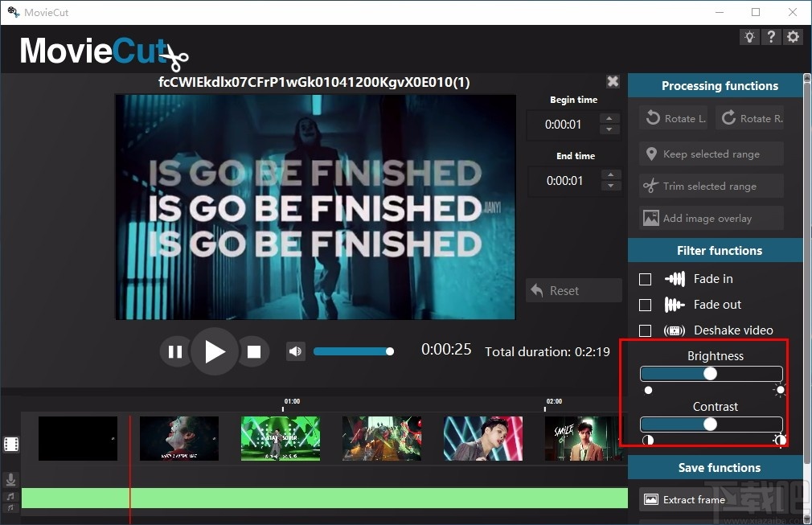Enable the Fade in filter
This screenshot has width=812, height=525.
click(x=646, y=279)
